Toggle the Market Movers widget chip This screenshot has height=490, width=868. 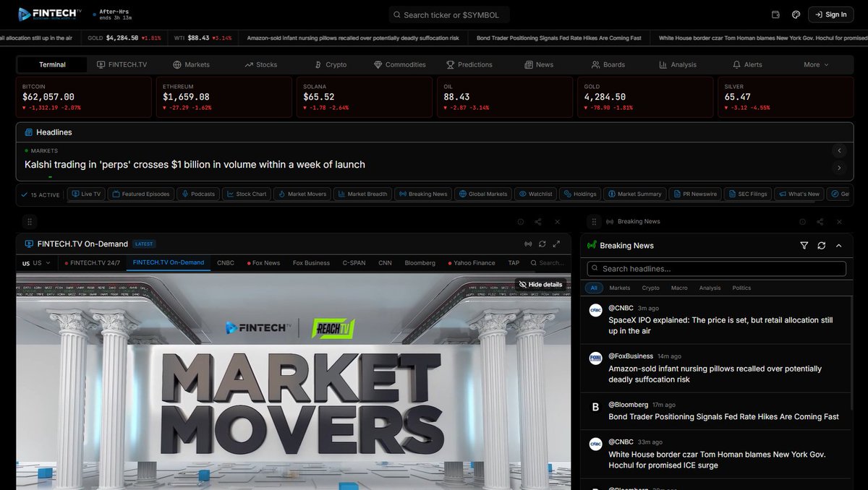[x=302, y=194]
